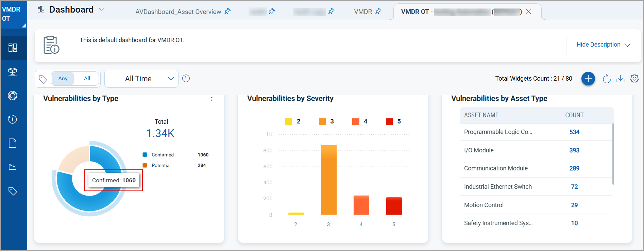Click the severity 3 orange bar

(329, 180)
